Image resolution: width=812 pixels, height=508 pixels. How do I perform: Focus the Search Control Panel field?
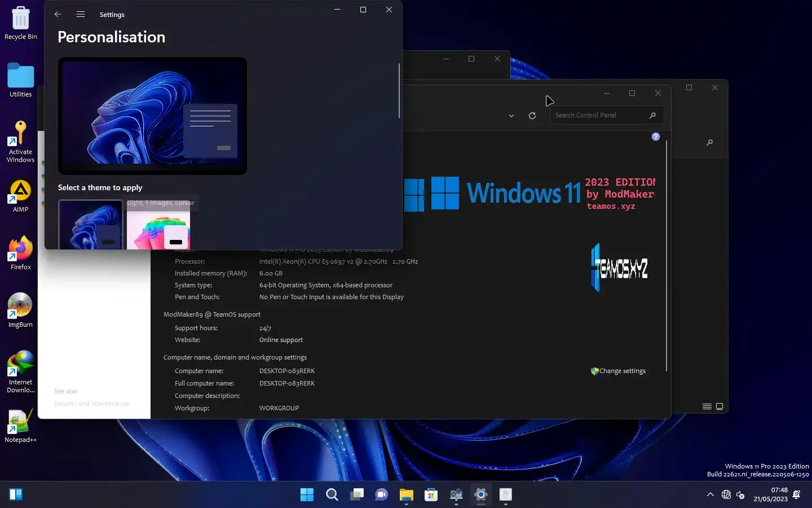click(x=606, y=115)
